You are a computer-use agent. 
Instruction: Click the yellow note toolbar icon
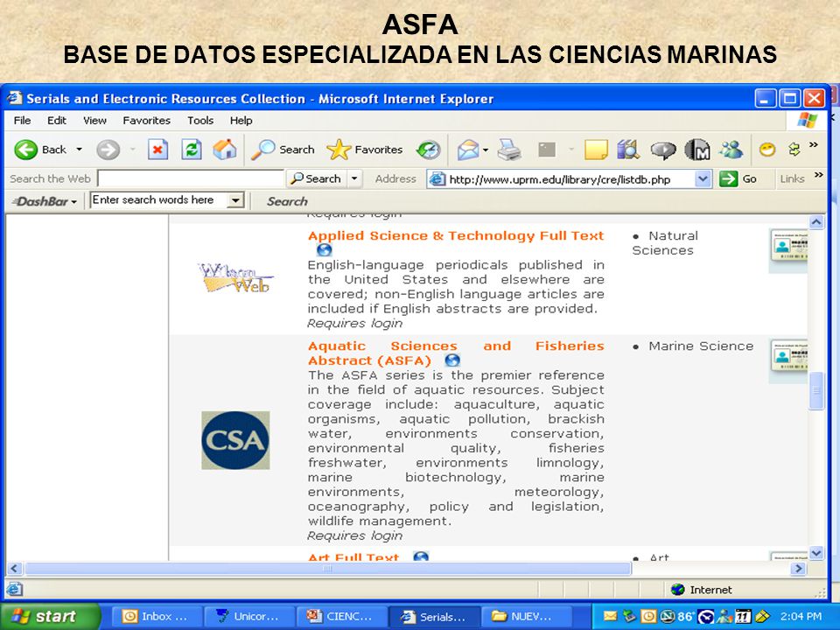pyautogui.click(x=596, y=150)
